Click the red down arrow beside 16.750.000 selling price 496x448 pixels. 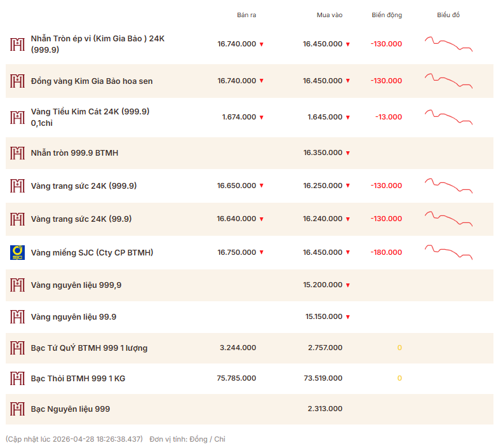pyautogui.click(x=261, y=253)
